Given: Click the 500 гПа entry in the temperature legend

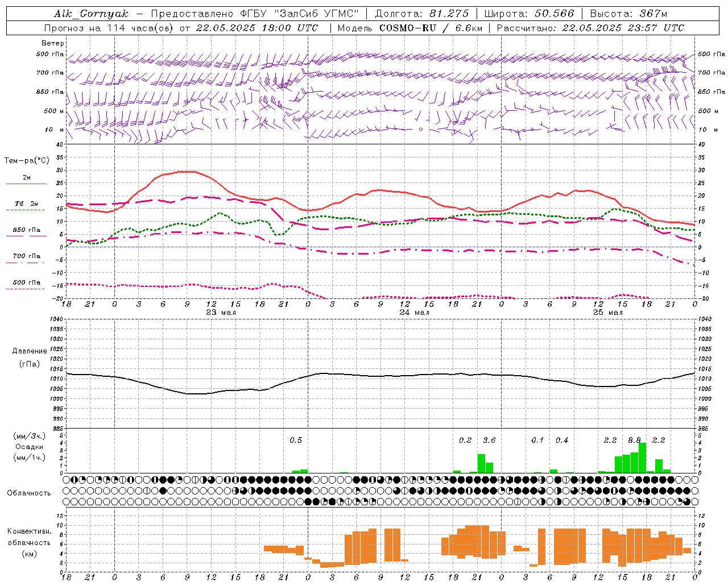Looking at the screenshot, I should point(27,282).
